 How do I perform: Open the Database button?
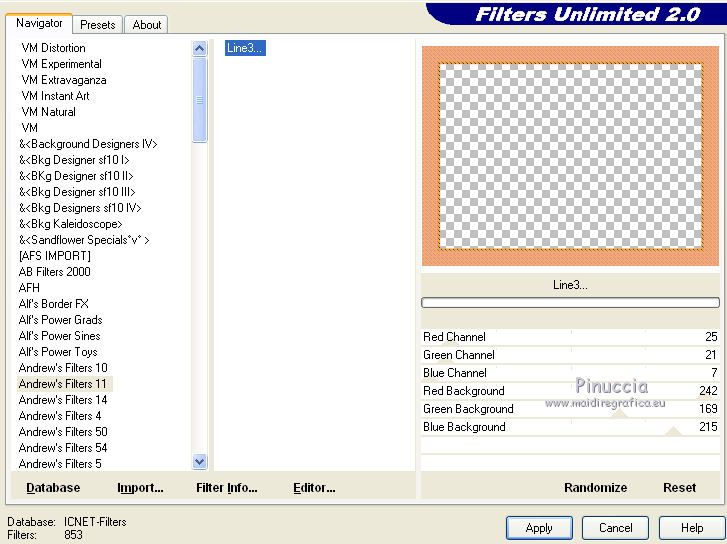[53, 488]
